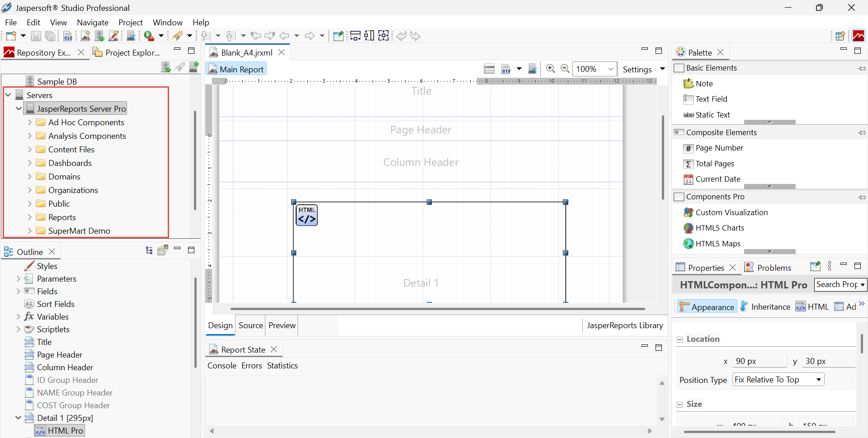Switch to the Preview tab
The height and width of the screenshot is (438, 868).
pos(282,325)
